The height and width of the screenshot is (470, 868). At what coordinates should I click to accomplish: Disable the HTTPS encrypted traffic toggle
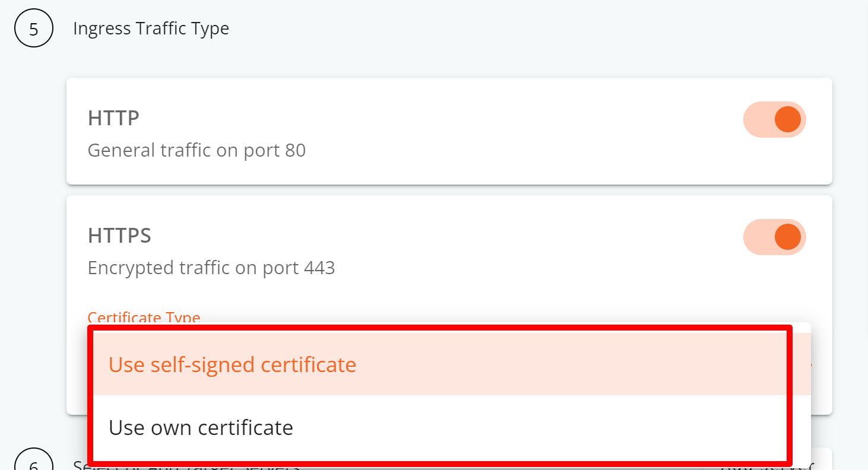[774, 237]
